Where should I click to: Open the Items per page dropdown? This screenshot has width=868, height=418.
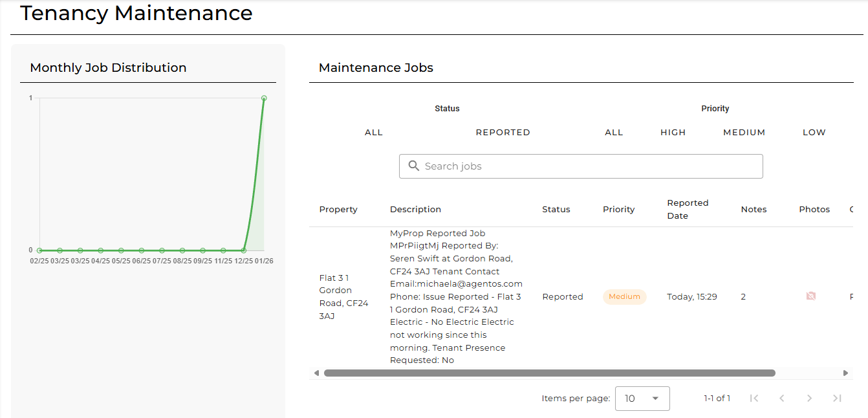point(642,399)
